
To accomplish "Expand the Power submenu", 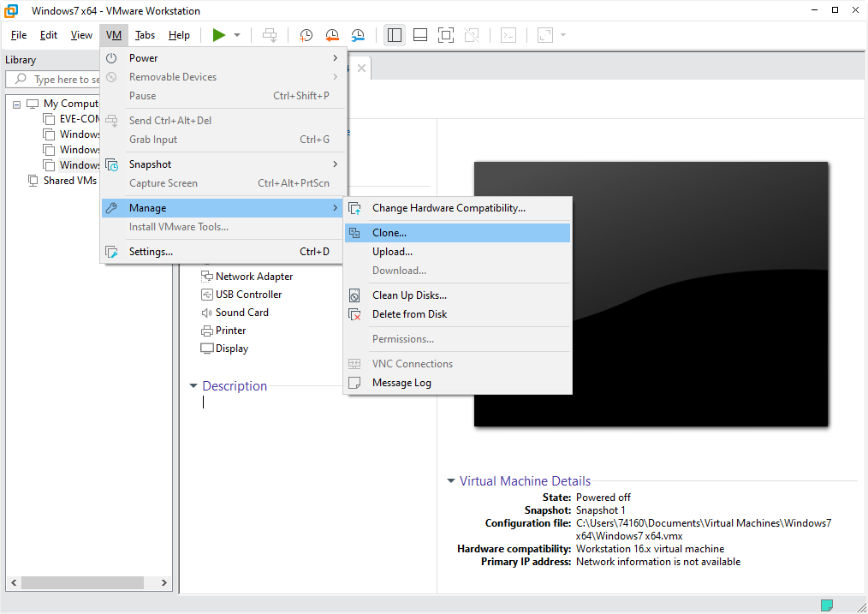I will (x=223, y=58).
